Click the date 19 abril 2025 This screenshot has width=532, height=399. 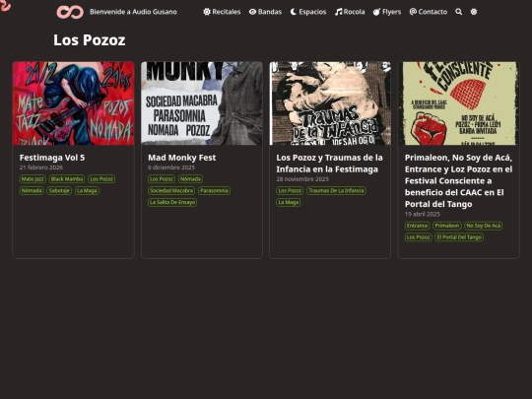[x=423, y=214]
